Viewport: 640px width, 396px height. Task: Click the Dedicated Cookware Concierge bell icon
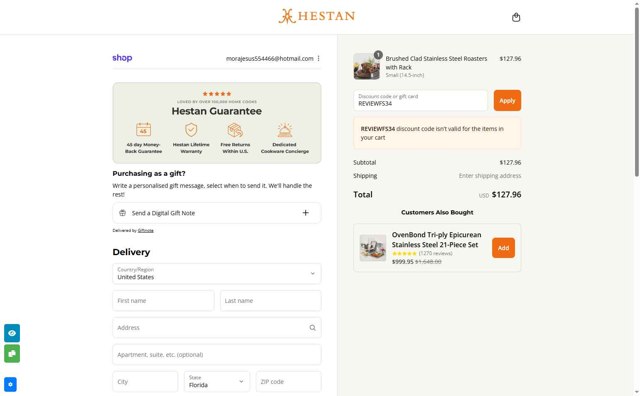click(284, 130)
